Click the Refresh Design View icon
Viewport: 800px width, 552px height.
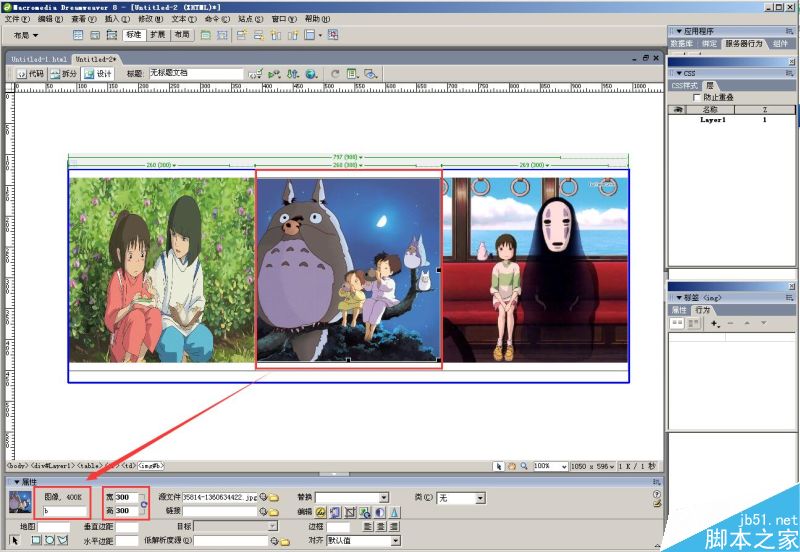click(335, 74)
